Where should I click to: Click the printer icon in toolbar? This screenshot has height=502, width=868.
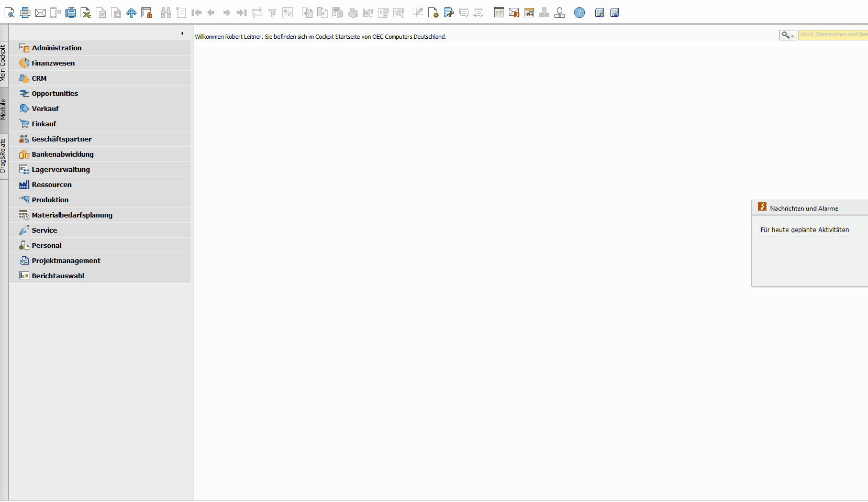(25, 13)
